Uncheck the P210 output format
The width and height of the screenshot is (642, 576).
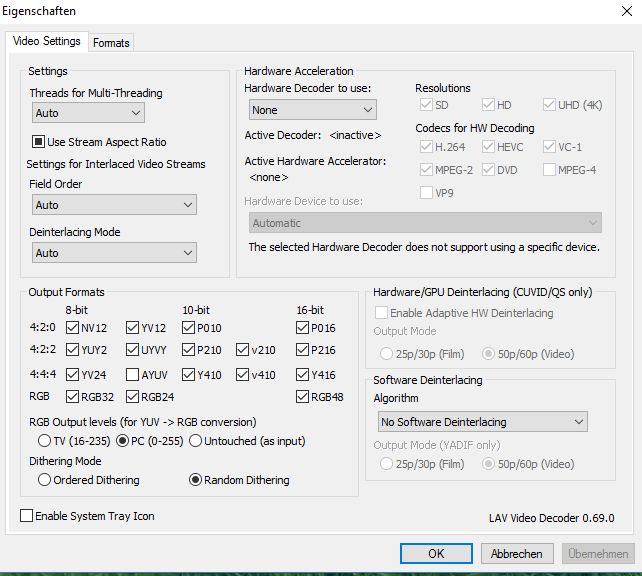pyautogui.click(x=188, y=350)
